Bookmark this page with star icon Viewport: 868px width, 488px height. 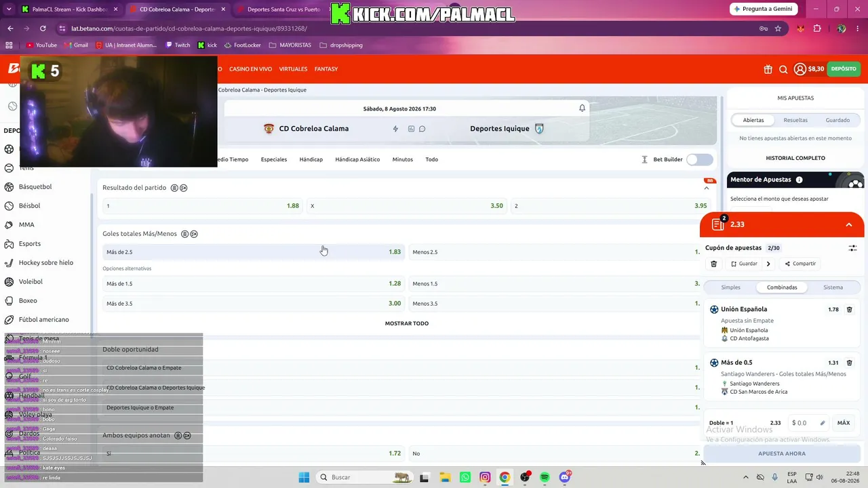(778, 28)
